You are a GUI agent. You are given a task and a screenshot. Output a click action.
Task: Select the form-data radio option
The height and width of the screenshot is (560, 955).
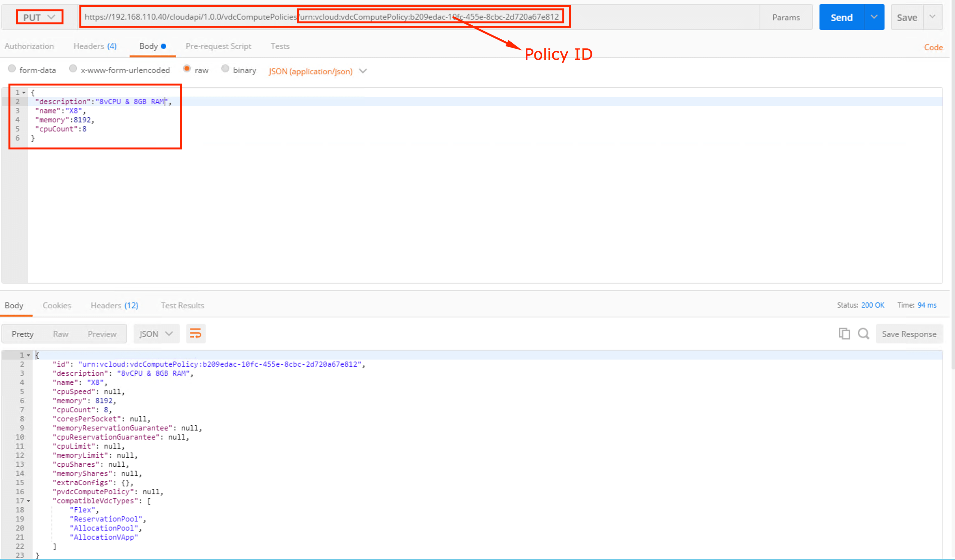click(x=12, y=69)
